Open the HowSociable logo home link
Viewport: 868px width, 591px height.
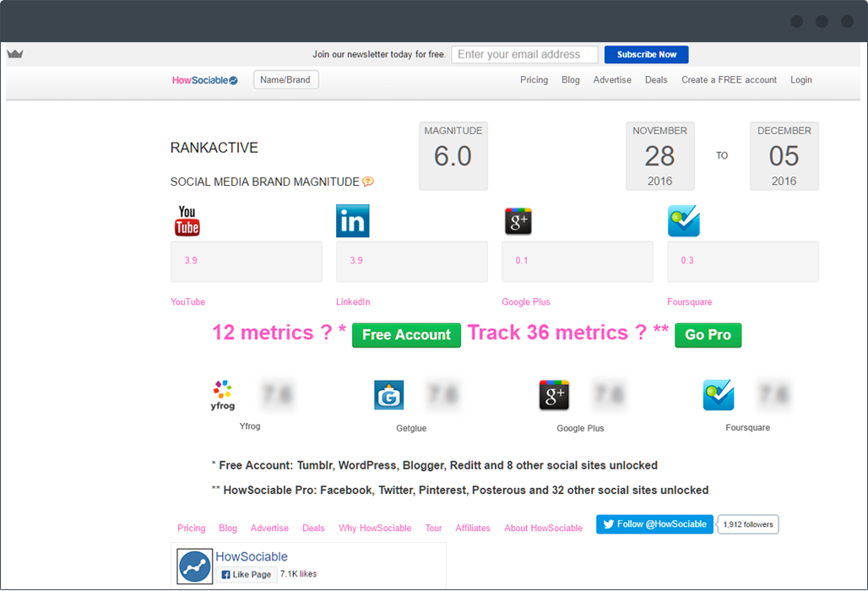[x=205, y=80]
